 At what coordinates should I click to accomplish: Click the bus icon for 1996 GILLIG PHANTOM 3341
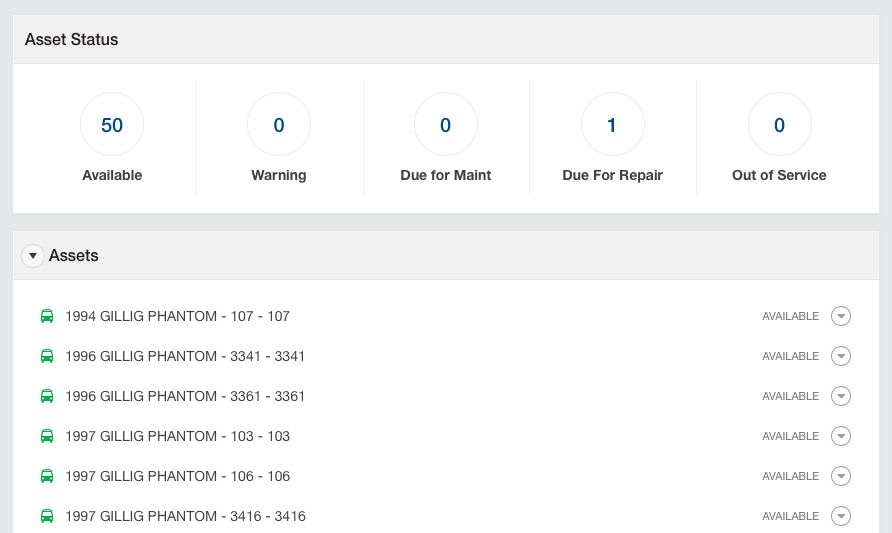tap(47, 356)
